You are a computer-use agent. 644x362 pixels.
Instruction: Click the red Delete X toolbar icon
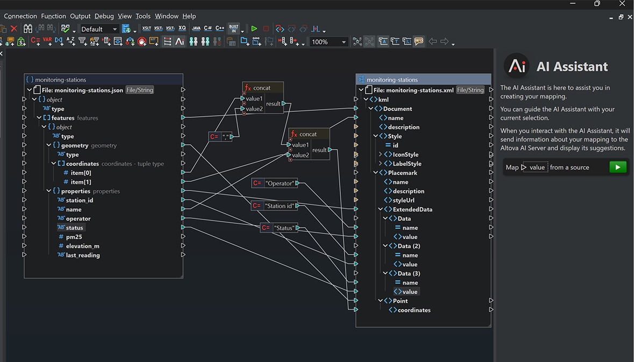pos(14,29)
